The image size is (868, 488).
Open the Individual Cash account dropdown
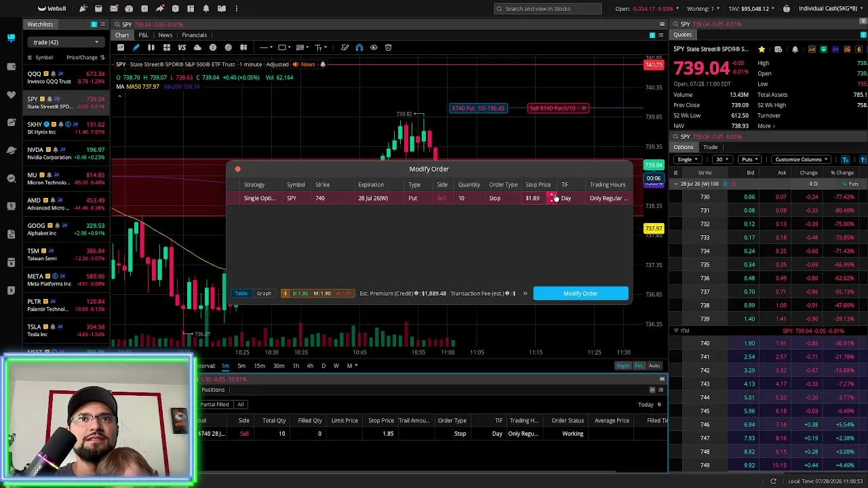tap(830, 9)
